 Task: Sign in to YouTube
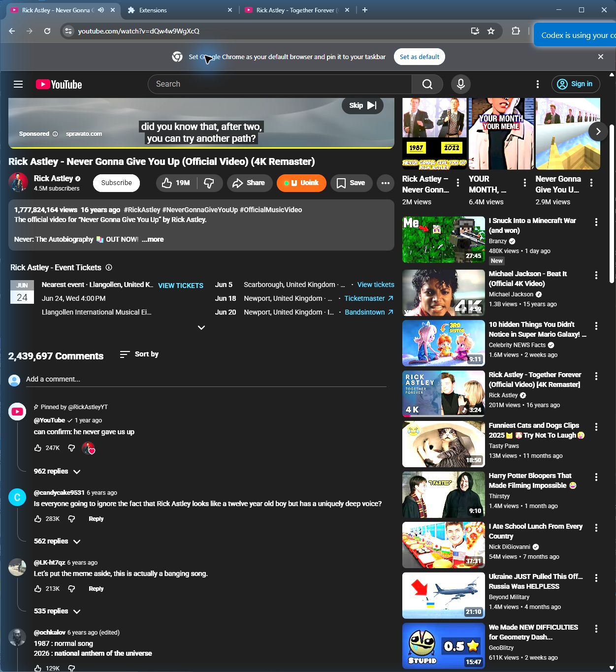click(x=576, y=84)
